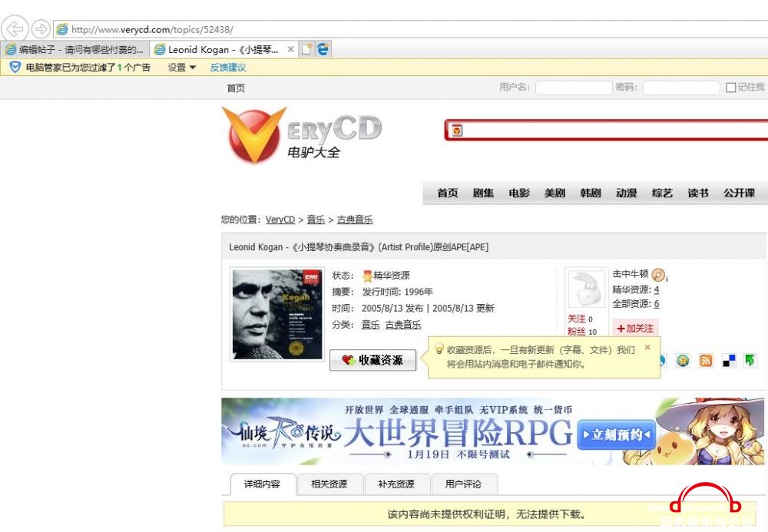The width and height of the screenshot is (768, 532).
Task: Click 首页 in the top login bar
Action: coord(236,88)
